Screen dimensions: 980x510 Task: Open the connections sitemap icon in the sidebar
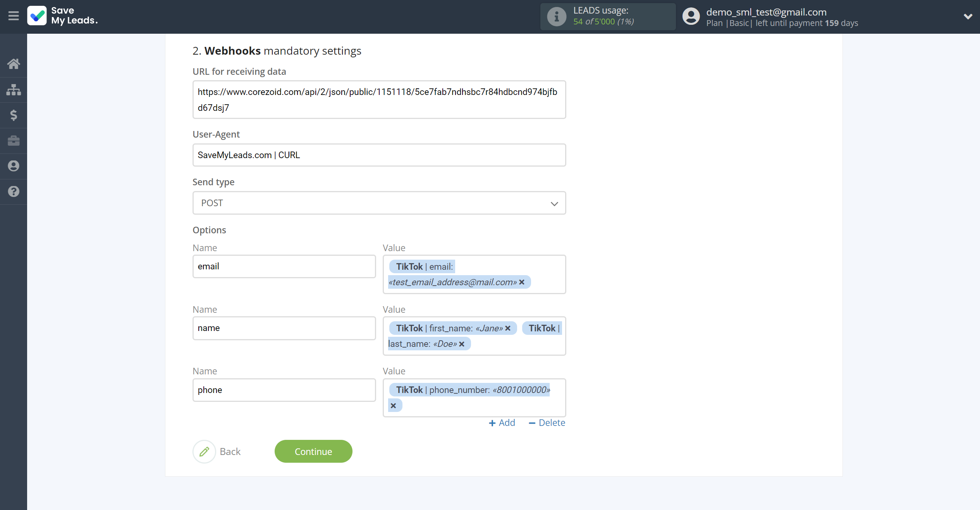coord(14,90)
